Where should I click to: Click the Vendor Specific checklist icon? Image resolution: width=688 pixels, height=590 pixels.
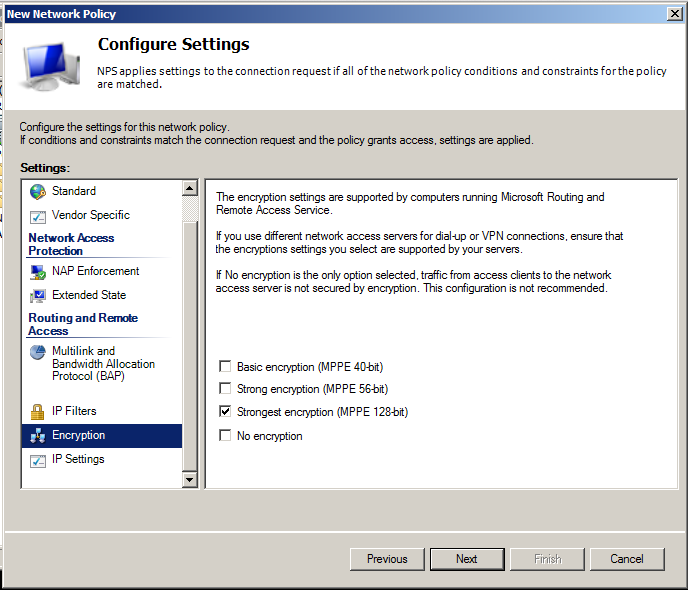click(x=38, y=215)
